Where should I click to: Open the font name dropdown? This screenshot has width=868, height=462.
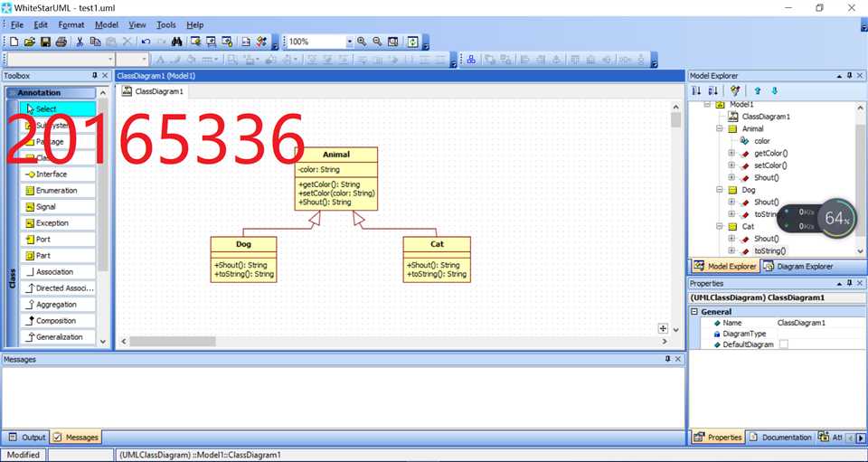pos(110,59)
